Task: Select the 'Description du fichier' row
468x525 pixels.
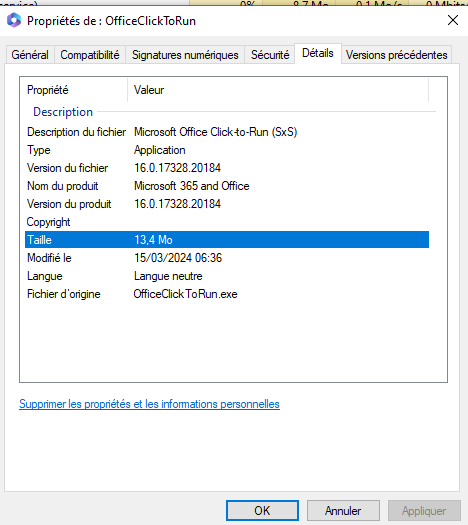Action: click(227, 132)
